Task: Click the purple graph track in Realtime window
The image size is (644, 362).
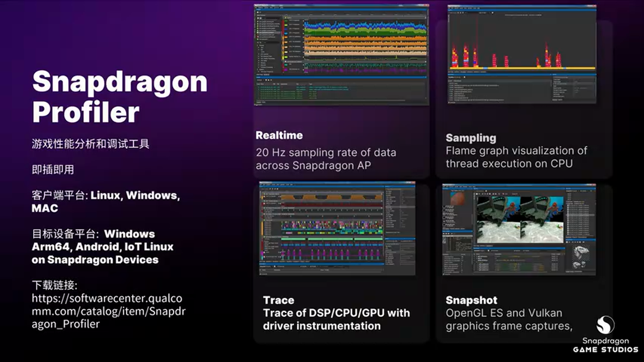Action: coord(364,65)
